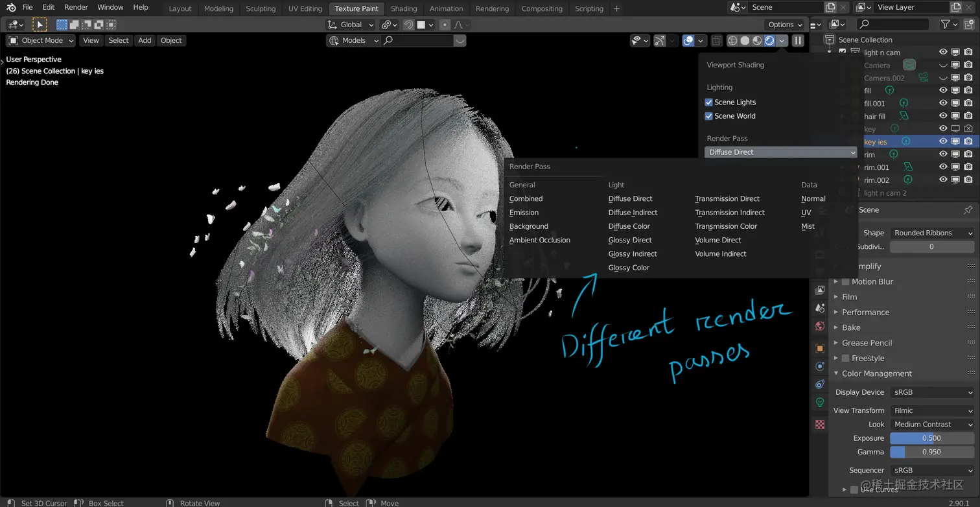Adjust the Exposure slider value
980x507 pixels.
(x=931, y=438)
